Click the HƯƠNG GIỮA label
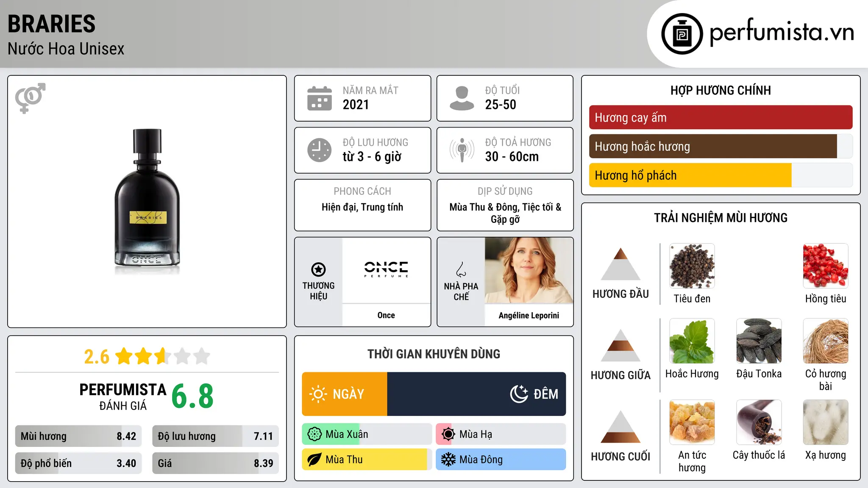This screenshot has height=488, width=868. [x=620, y=375]
